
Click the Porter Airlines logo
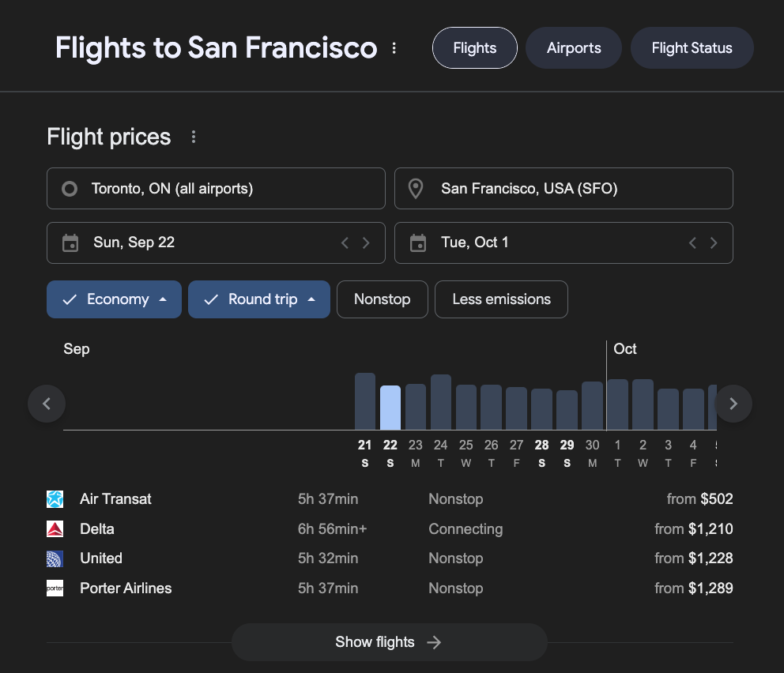pyautogui.click(x=55, y=588)
